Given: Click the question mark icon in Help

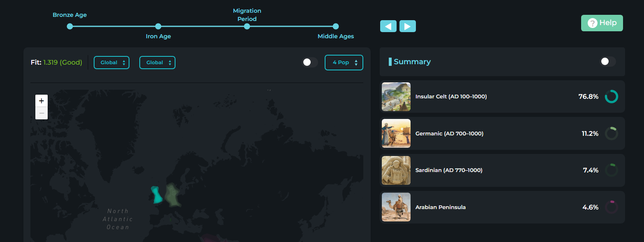Looking at the screenshot, I should tap(592, 23).
